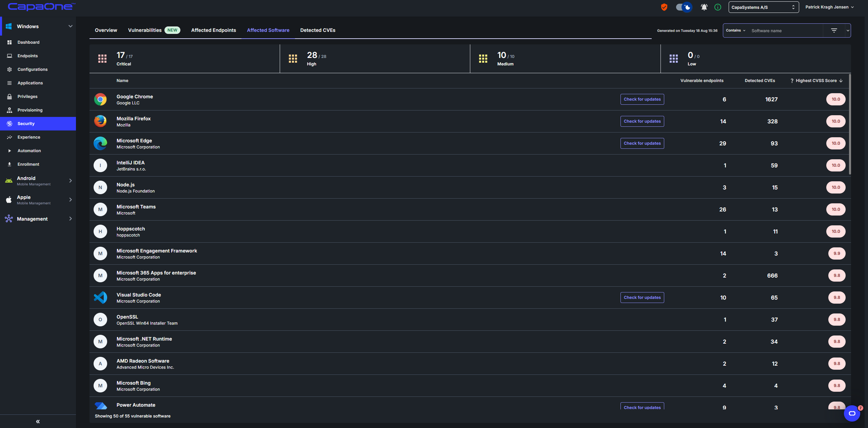Toggle the Medium severity filter

pos(565,59)
